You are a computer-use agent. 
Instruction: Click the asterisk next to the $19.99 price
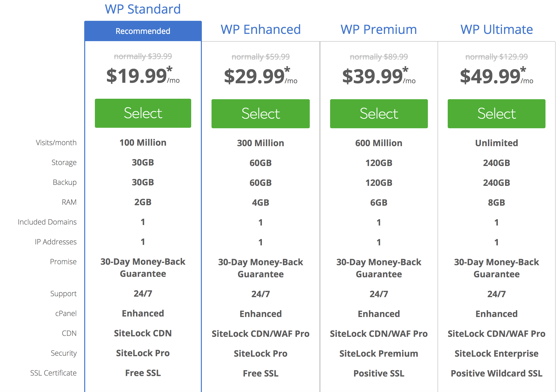click(x=170, y=69)
